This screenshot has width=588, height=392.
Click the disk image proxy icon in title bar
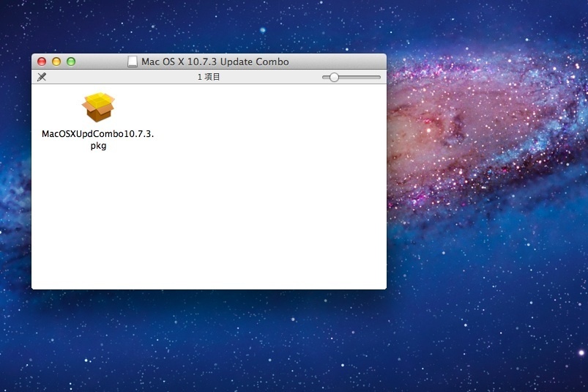(x=133, y=62)
